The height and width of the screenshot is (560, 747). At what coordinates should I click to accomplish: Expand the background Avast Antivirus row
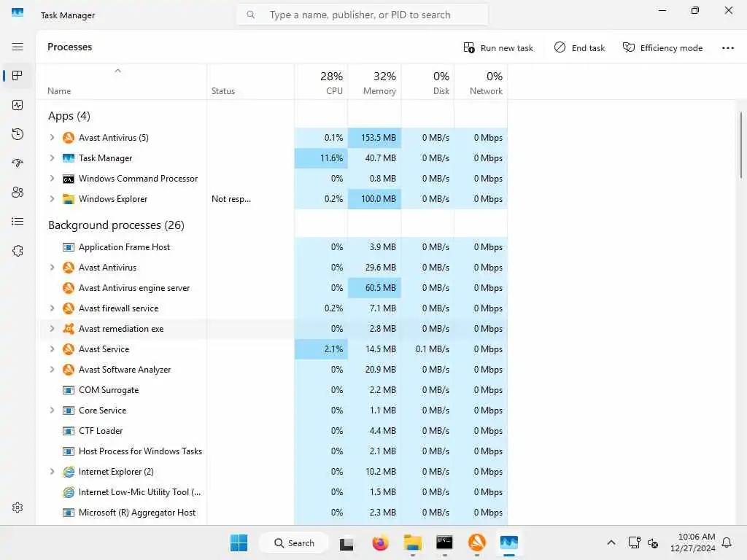pos(52,268)
